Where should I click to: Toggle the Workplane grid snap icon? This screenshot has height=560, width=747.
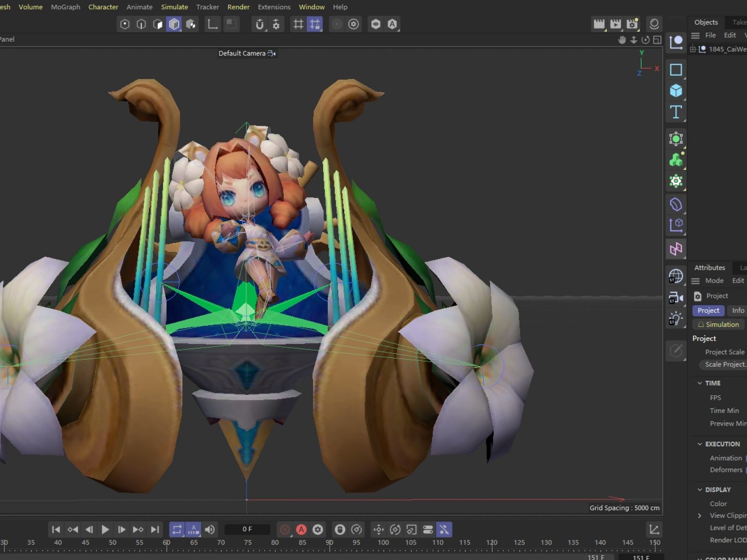(x=298, y=24)
